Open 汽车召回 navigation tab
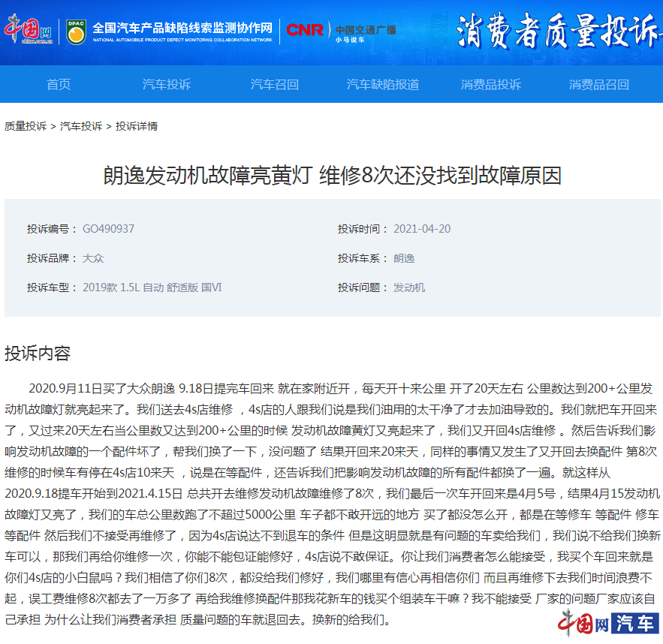The image size is (663, 644). click(x=274, y=85)
